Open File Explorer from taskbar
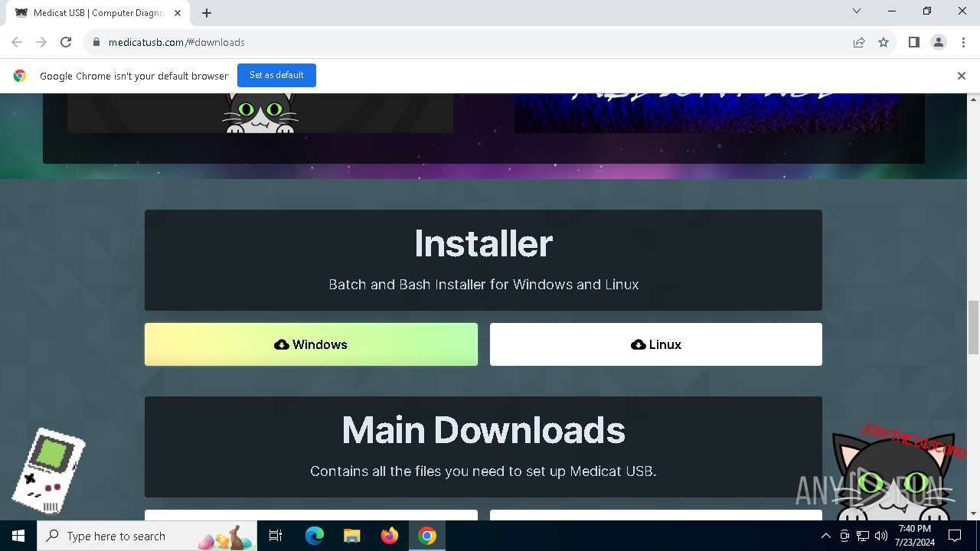980x551 pixels. tap(351, 536)
